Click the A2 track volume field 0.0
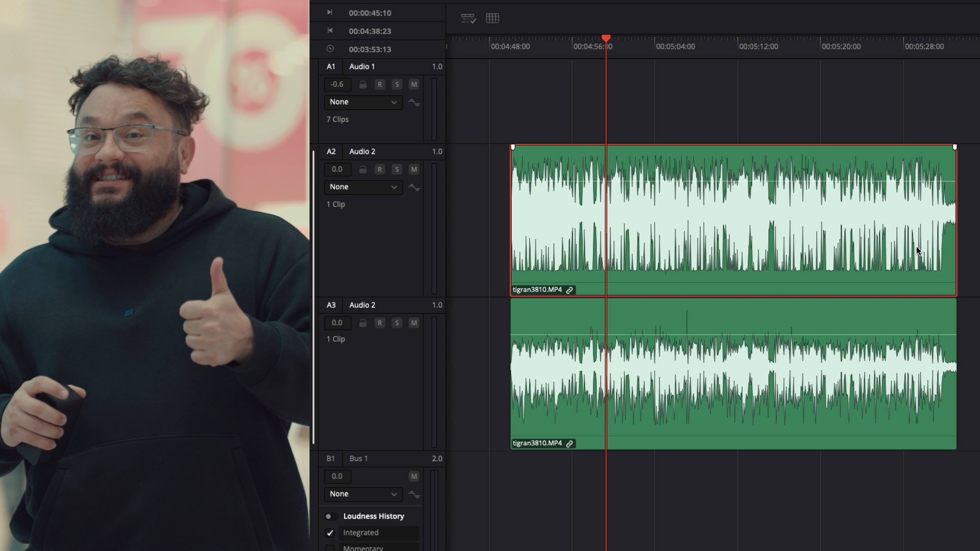The width and height of the screenshot is (980, 551). tap(337, 169)
